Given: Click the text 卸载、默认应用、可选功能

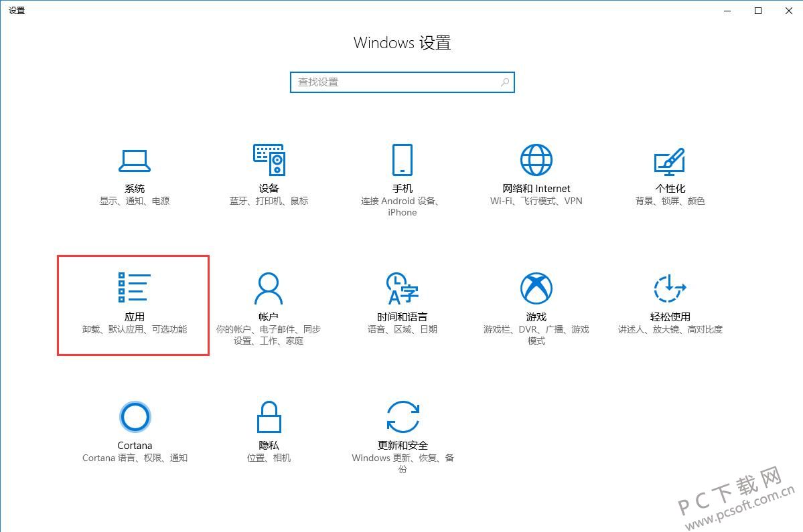Looking at the screenshot, I should (x=135, y=329).
